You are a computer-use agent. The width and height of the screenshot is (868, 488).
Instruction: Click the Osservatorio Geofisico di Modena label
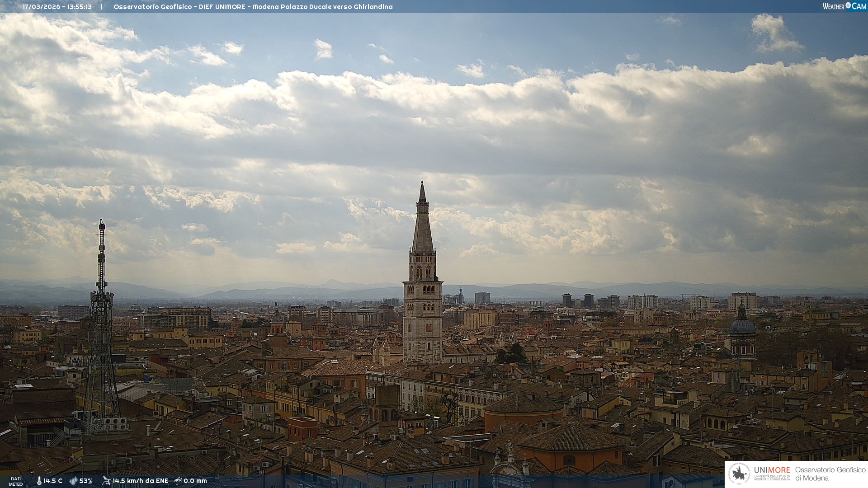click(x=830, y=474)
